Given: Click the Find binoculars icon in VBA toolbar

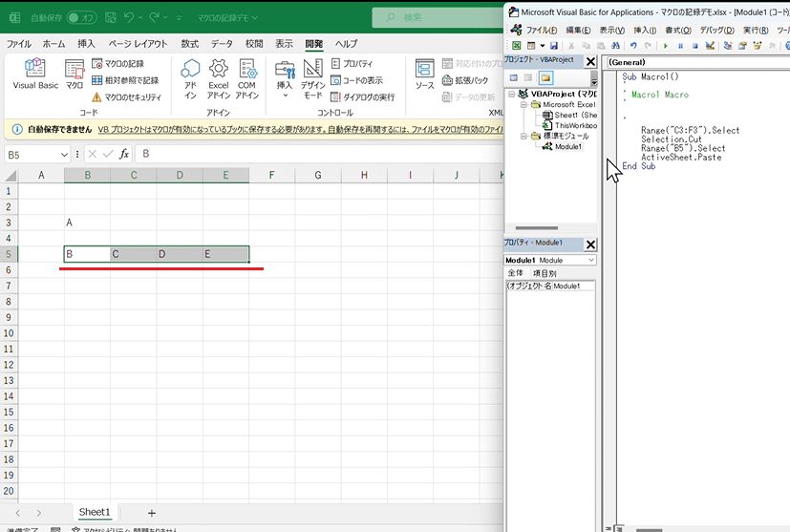Looking at the screenshot, I should [615, 45].
